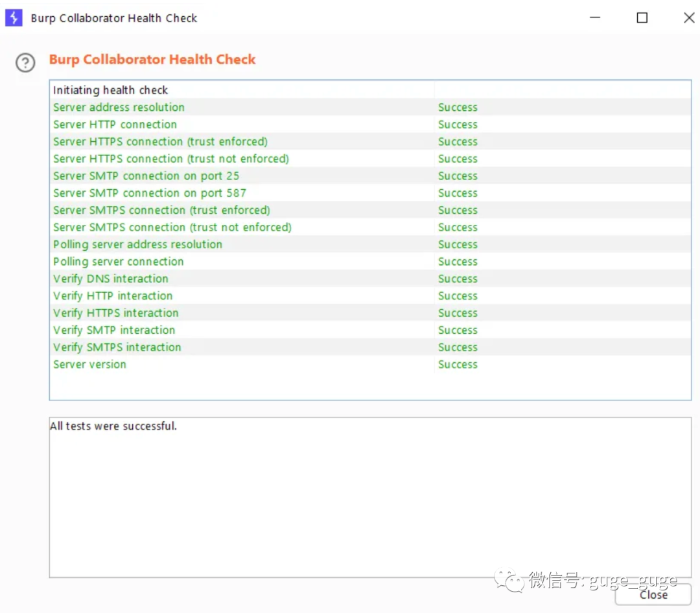
Task: Select the 'Initiating health check' row
Action: click(x=370, y=90)
